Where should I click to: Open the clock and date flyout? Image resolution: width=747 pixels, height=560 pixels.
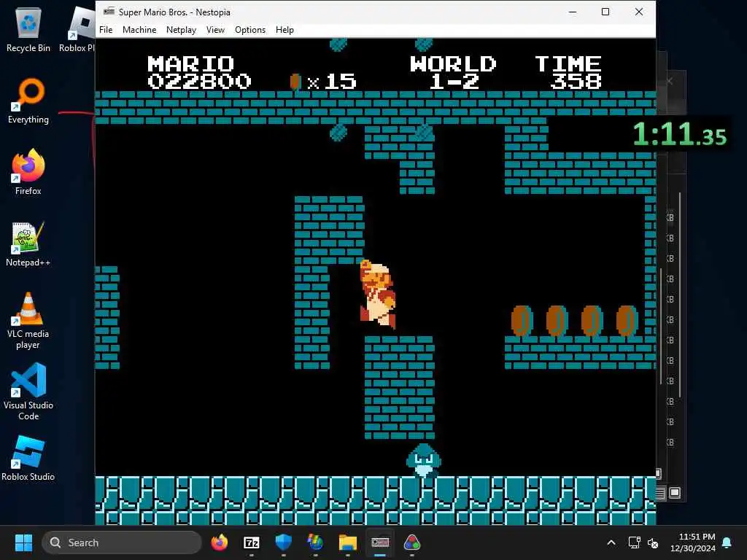point(693,542)
